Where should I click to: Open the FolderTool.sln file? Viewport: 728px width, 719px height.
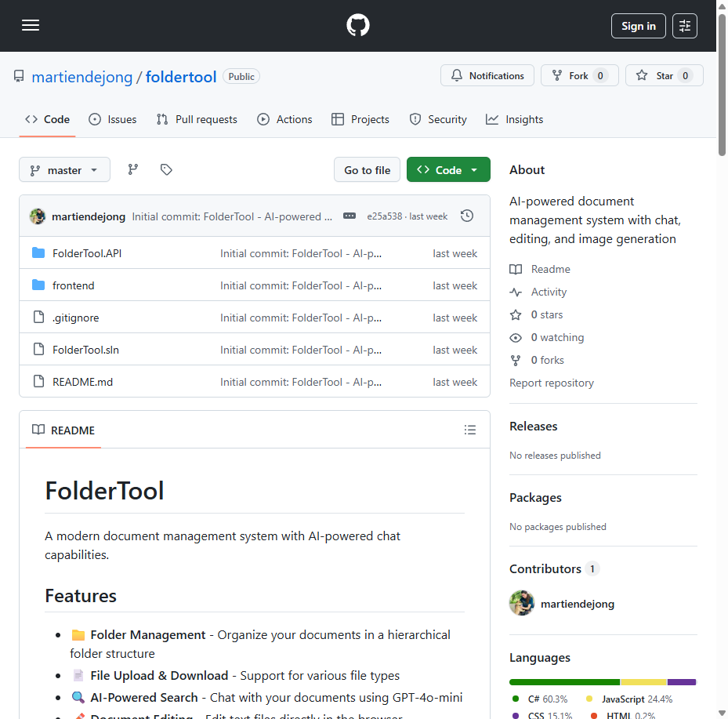(85, 350)
